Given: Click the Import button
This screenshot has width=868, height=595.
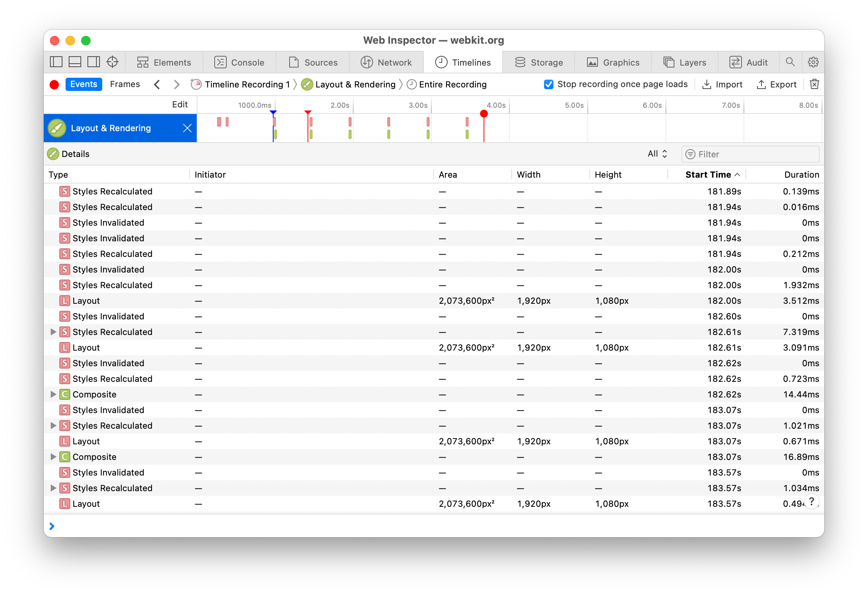Looking at the screenshot, I should 722,84.
